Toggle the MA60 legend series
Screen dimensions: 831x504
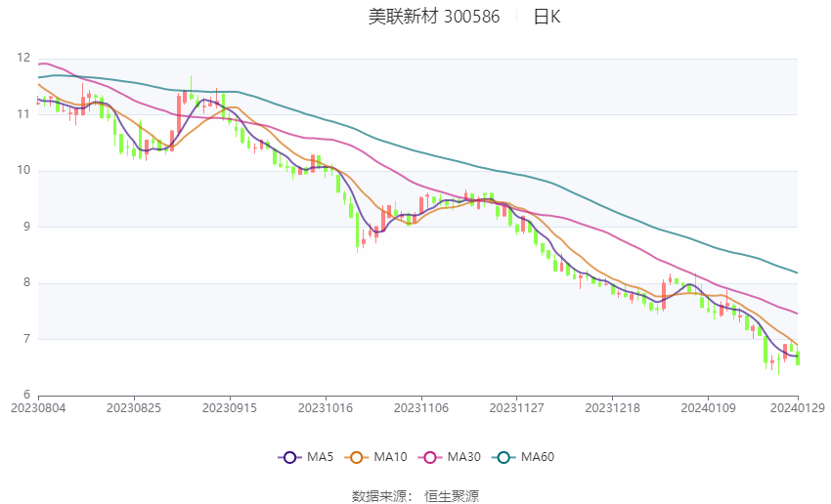tap(523, 457)
